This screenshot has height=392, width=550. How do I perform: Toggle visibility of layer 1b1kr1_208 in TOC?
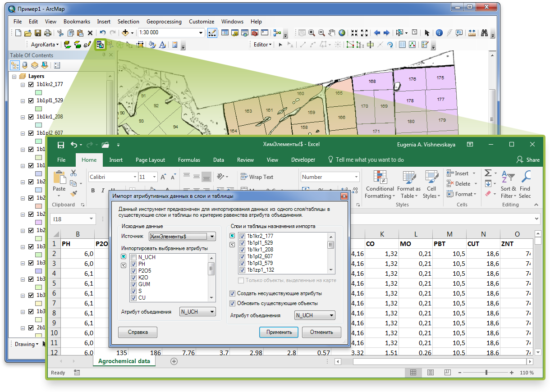[31, 117]
